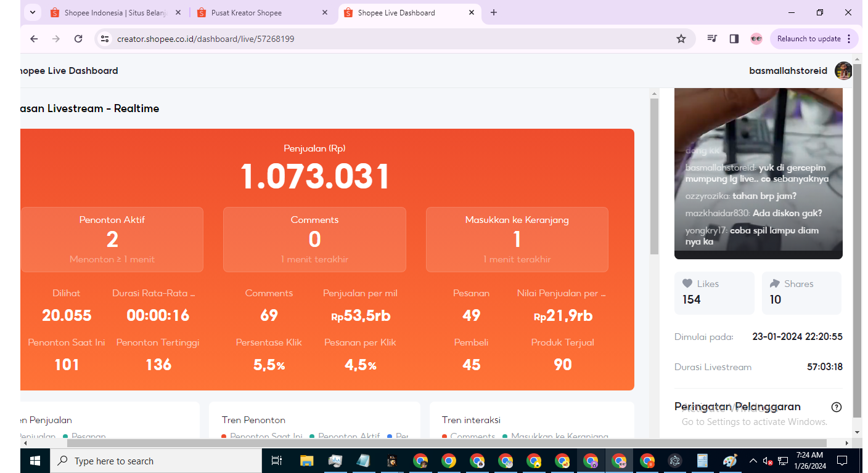Open the tab search chevron
Image resolution: width=868 pixels, height=473 pixels.
point(33,12)
